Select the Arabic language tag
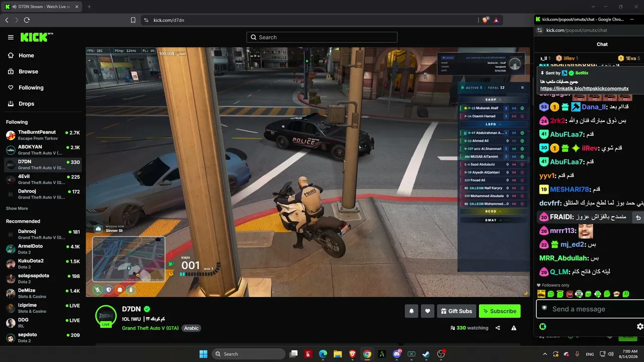Image resolution: width=644 pixels, height=362 pixels. pos(191,328)
